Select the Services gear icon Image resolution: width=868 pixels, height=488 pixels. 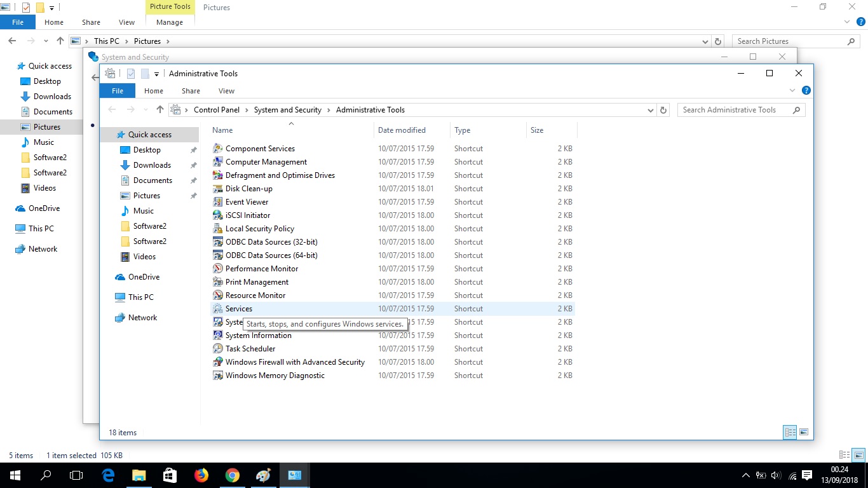(218, 309)
